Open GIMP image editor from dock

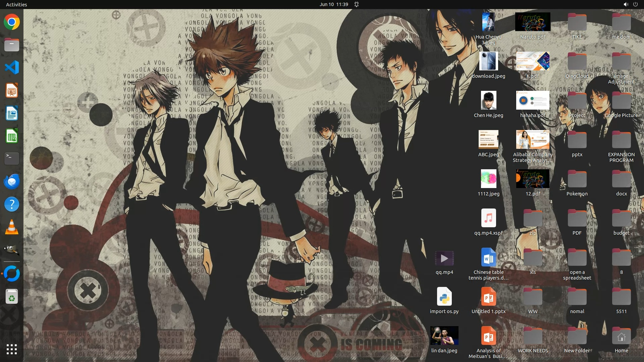[12, 250]
